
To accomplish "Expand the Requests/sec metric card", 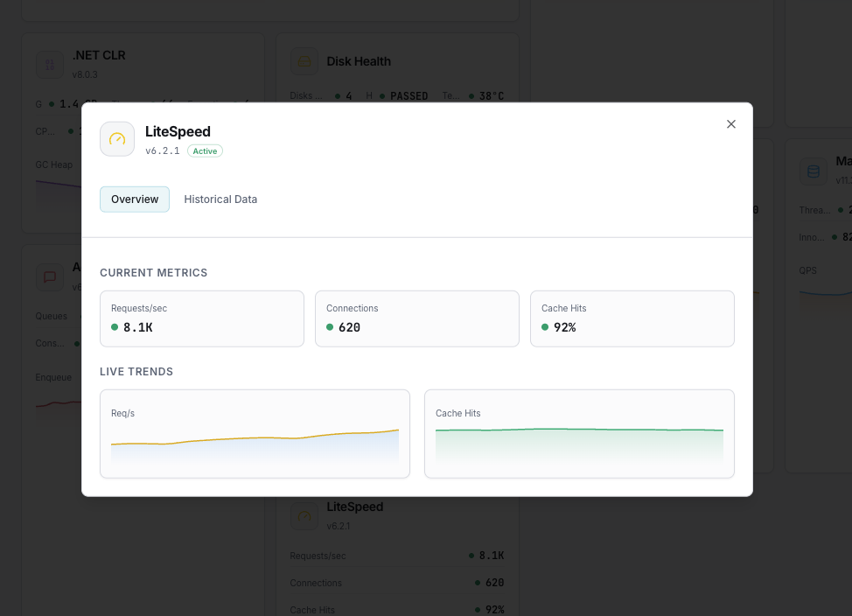I will coord(201,318).
